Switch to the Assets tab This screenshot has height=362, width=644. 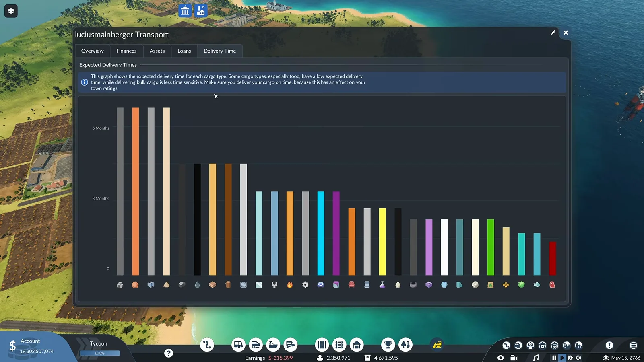click(x=157, y=51)
